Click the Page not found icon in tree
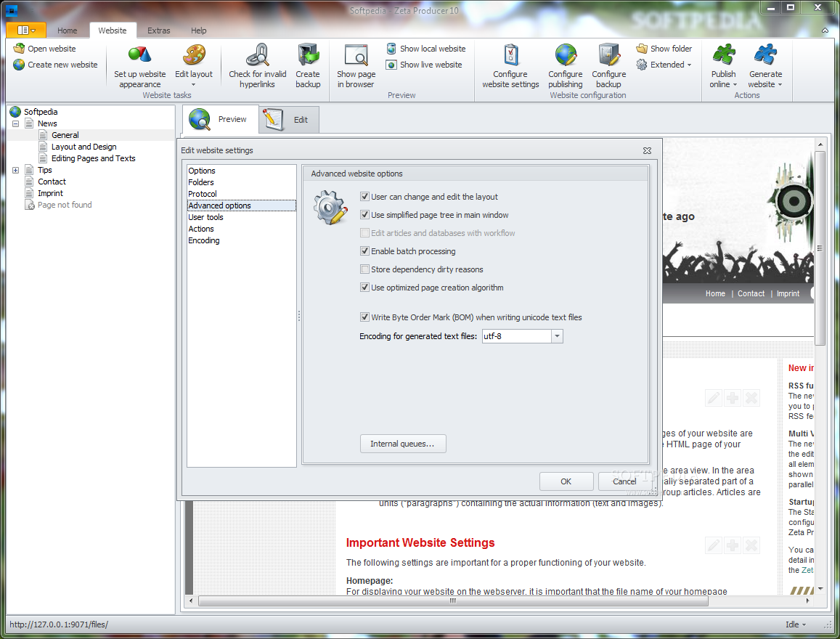The width and height of the screenshot is (840, 639). click(x=30, y=205)
